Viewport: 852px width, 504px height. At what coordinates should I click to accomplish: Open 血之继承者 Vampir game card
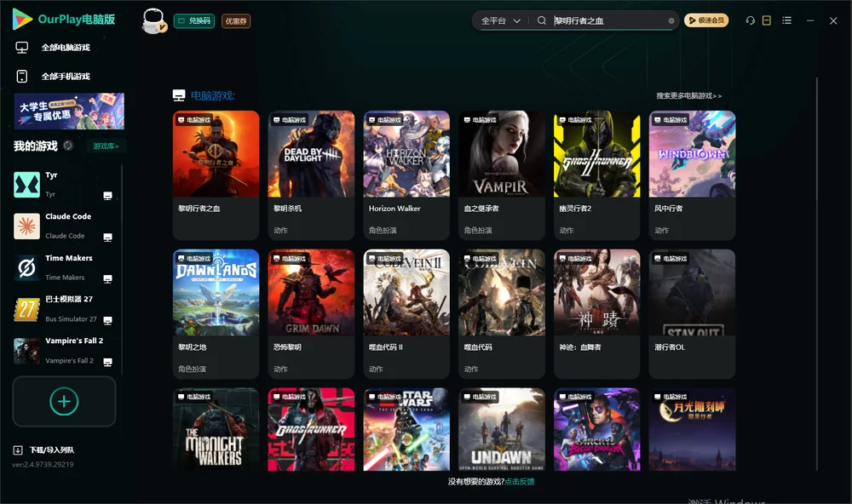tap(502, 175)
